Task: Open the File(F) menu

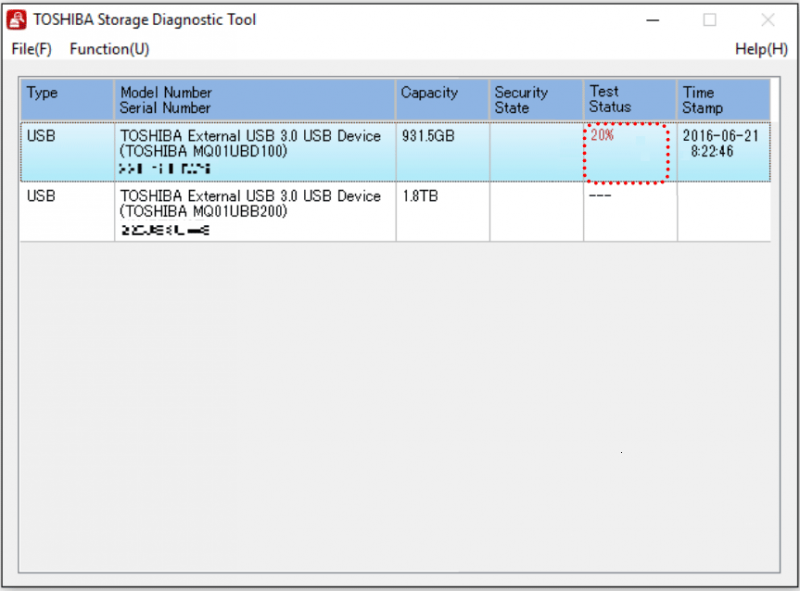Action: coord(32,49)
